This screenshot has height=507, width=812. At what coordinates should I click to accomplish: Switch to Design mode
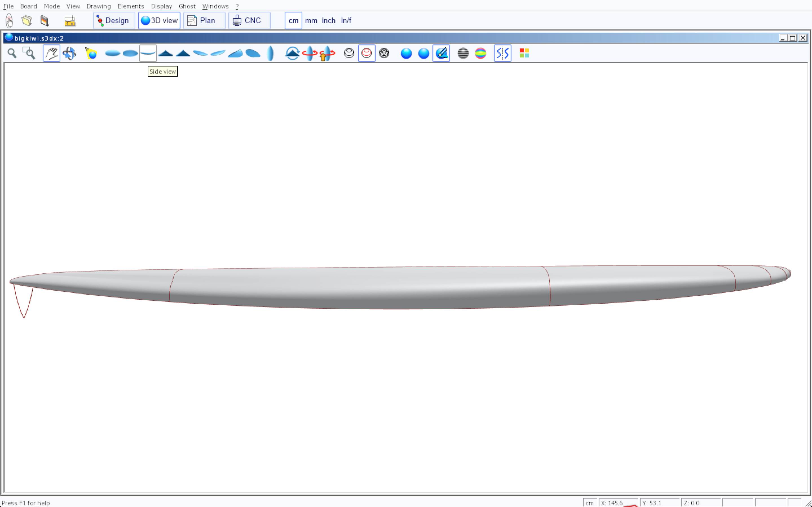pos(114,21)
